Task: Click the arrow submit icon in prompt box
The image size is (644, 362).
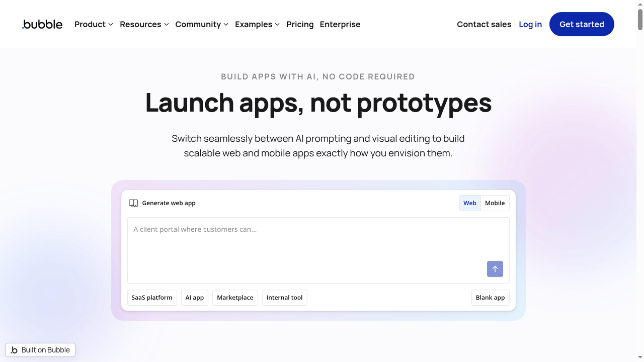Action: coord(495,269)
